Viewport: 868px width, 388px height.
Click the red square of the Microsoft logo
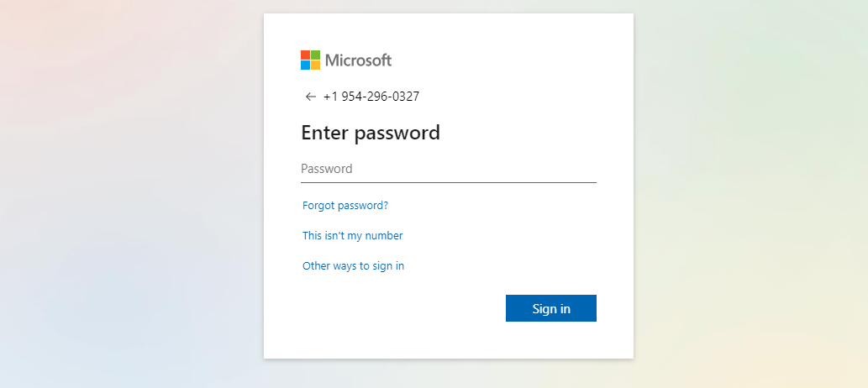click(306, 55)
